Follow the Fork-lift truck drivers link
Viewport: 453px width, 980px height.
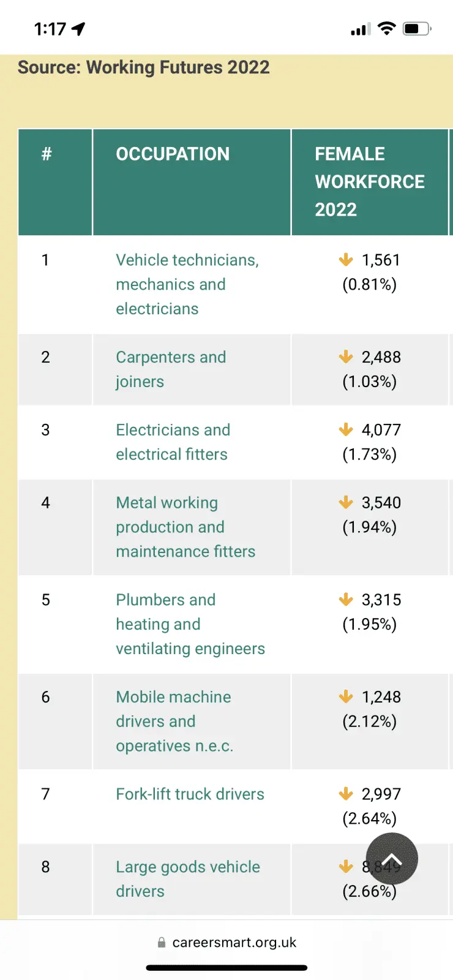tap(190, 794)
